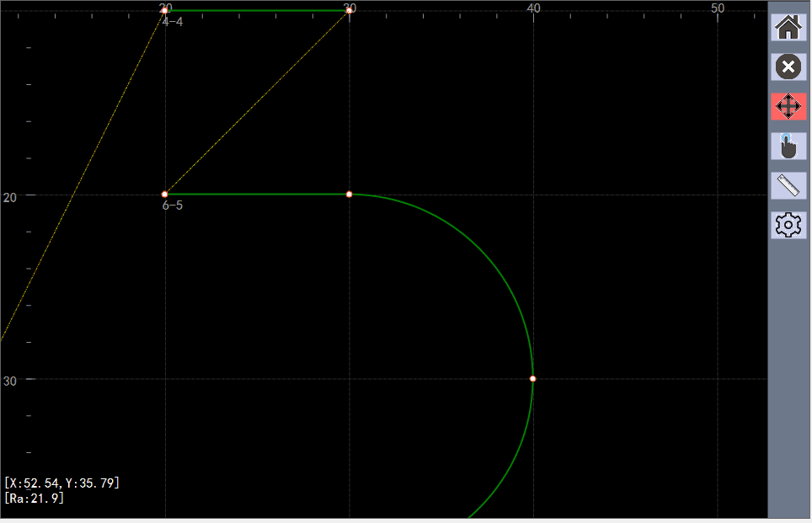The width and height of the screenshot is (812, 523).
Task: Click the Home view icon
Action: click(x=788, y=27)
